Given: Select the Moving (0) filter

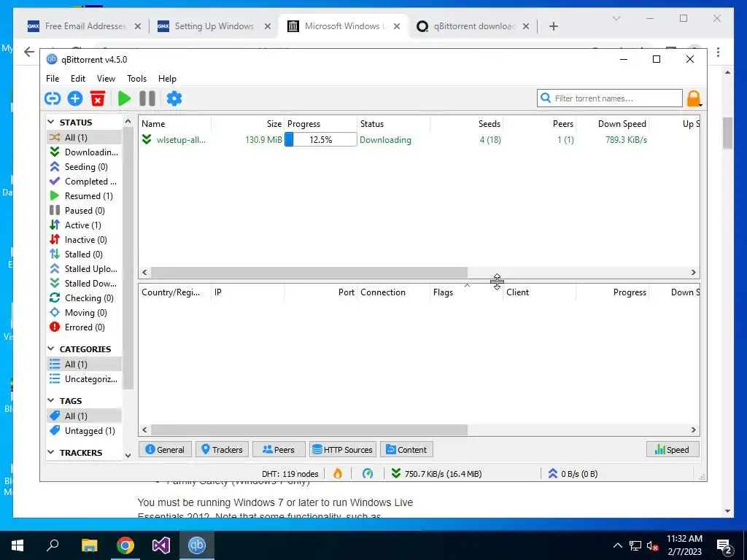Looking at the screenshot, I should tap(85, 312).
